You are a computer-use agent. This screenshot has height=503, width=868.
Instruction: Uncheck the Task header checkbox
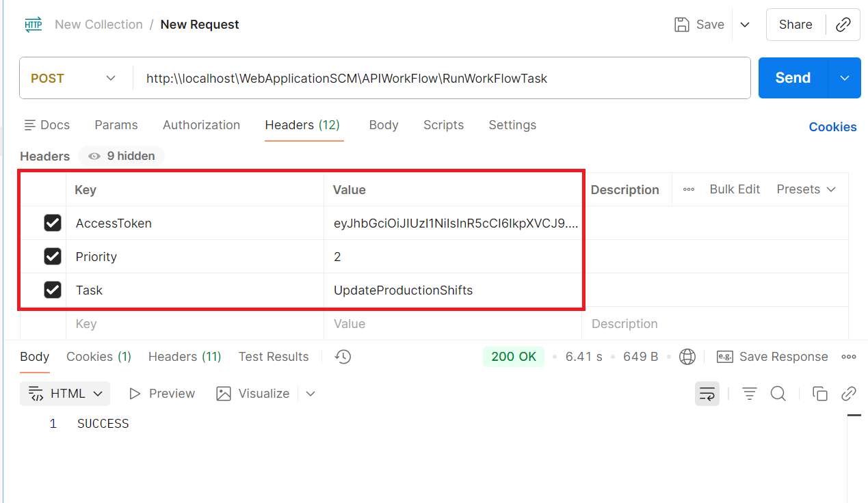(53, 290)
